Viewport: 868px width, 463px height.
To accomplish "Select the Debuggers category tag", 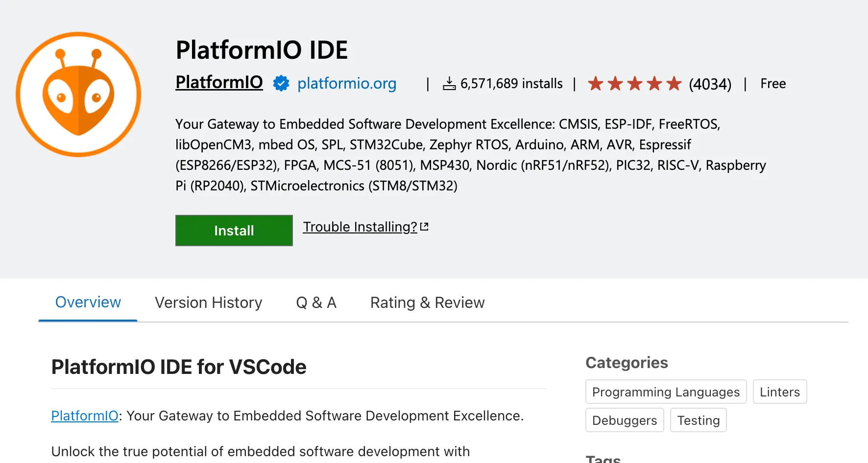I will [x=625, y=420].
